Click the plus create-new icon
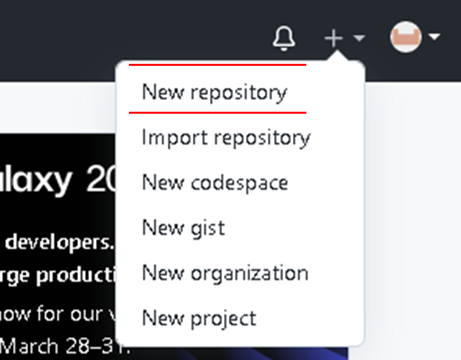The image size is (461, 360). (x=333, y=38)
